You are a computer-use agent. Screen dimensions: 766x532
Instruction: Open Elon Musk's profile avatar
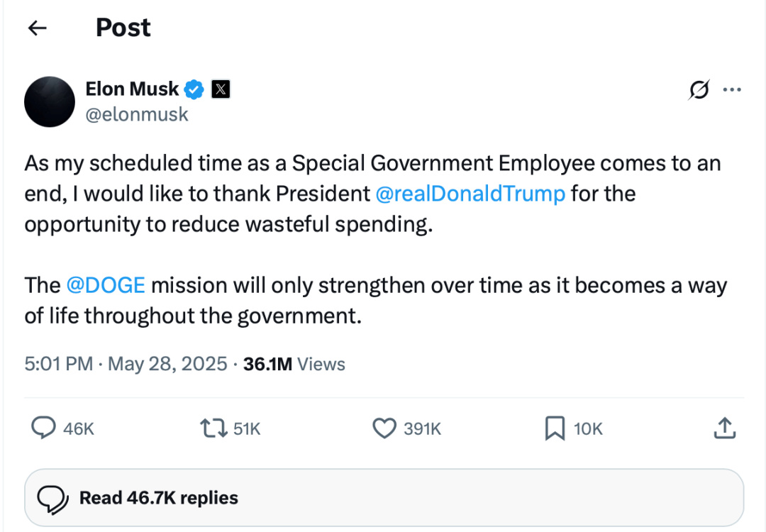pos(50,101)
